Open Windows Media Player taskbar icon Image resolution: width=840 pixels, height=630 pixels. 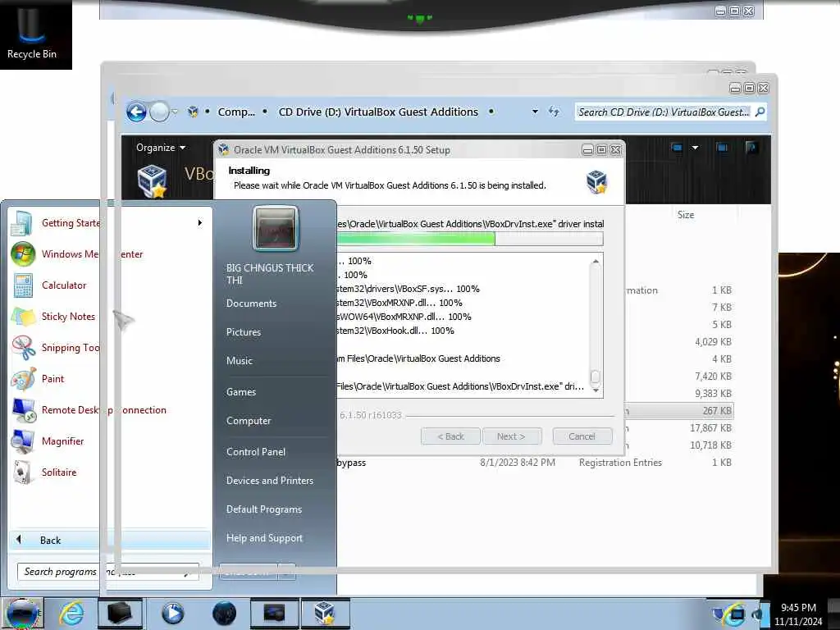point(172,614)
